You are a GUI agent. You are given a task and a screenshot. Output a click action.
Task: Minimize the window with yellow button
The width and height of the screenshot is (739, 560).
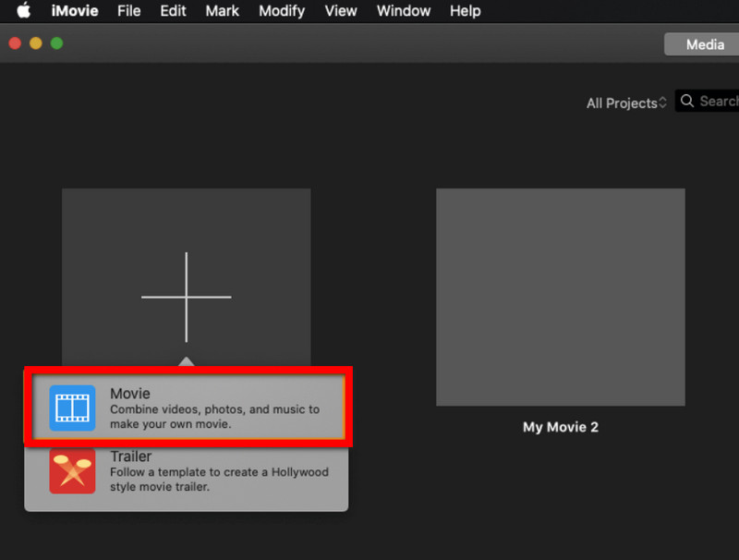pyautogui.click(x=36, y=43)
